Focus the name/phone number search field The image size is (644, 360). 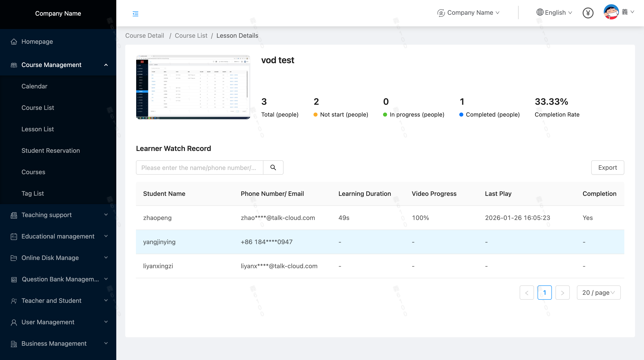pos(199,167)
